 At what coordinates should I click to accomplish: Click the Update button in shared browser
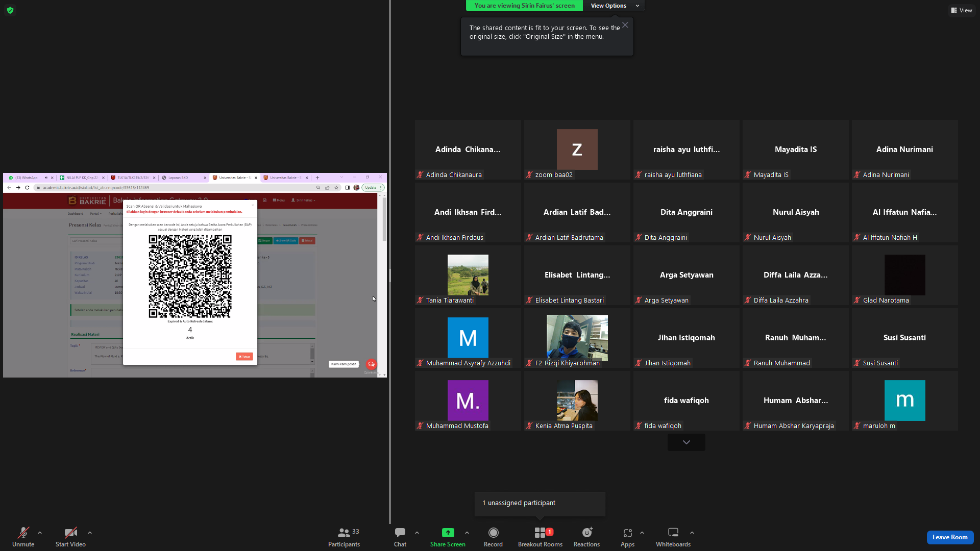pos(373,188)
